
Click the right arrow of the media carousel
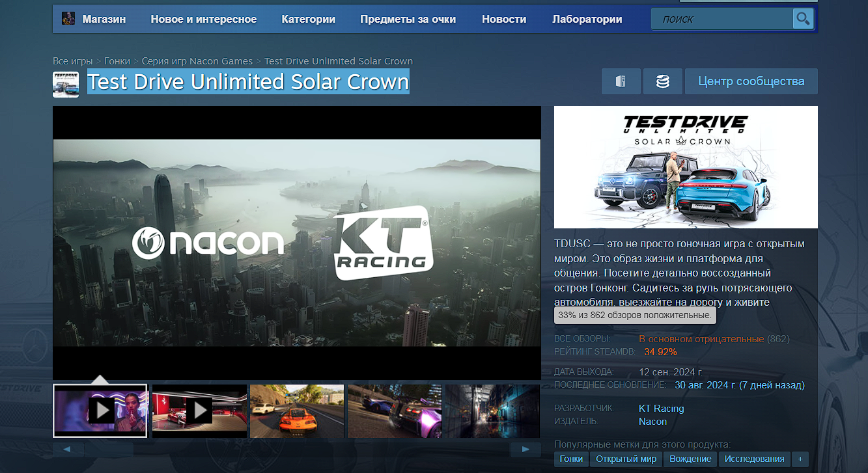(525, 448)
